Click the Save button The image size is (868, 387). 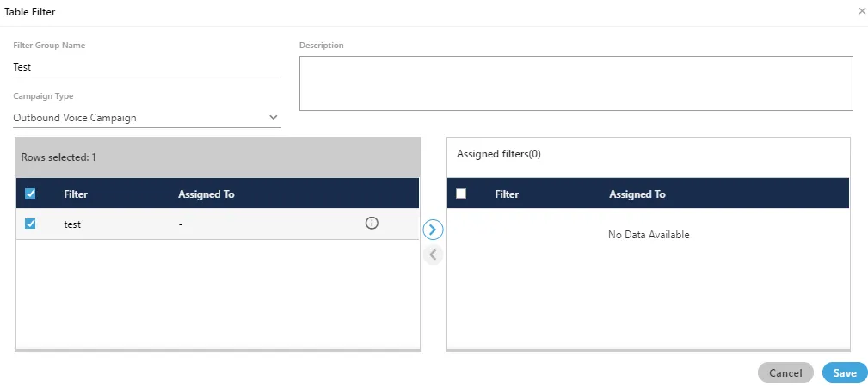[x=845, y=373]
